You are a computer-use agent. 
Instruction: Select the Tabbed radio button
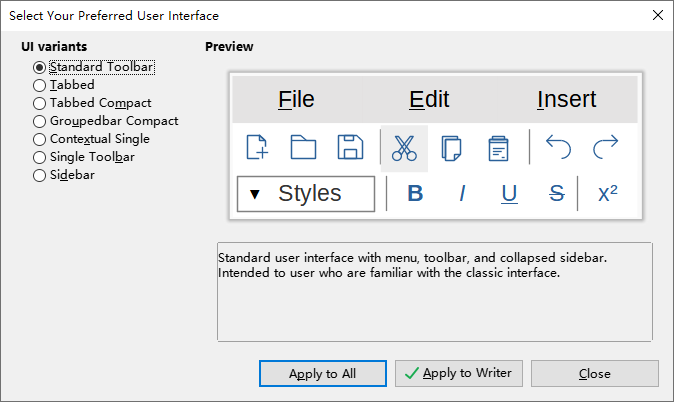point(40,85)
